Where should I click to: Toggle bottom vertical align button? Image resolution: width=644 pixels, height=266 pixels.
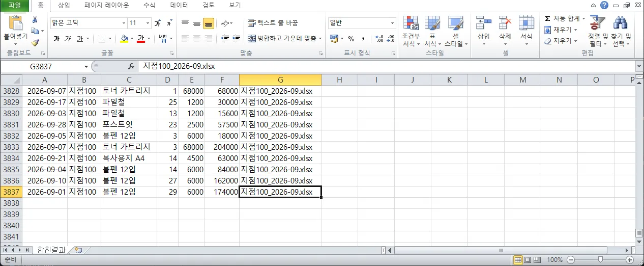[x=208, y=23]
